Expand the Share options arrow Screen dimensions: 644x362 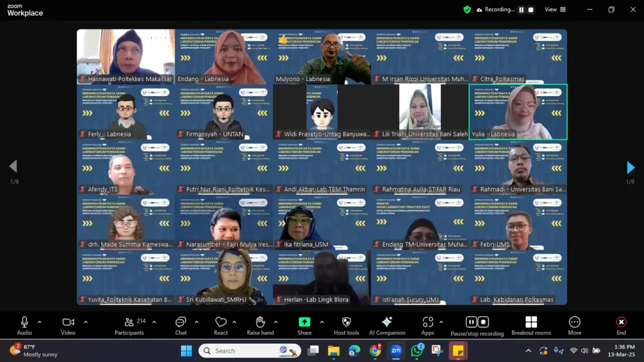point(321,322)
